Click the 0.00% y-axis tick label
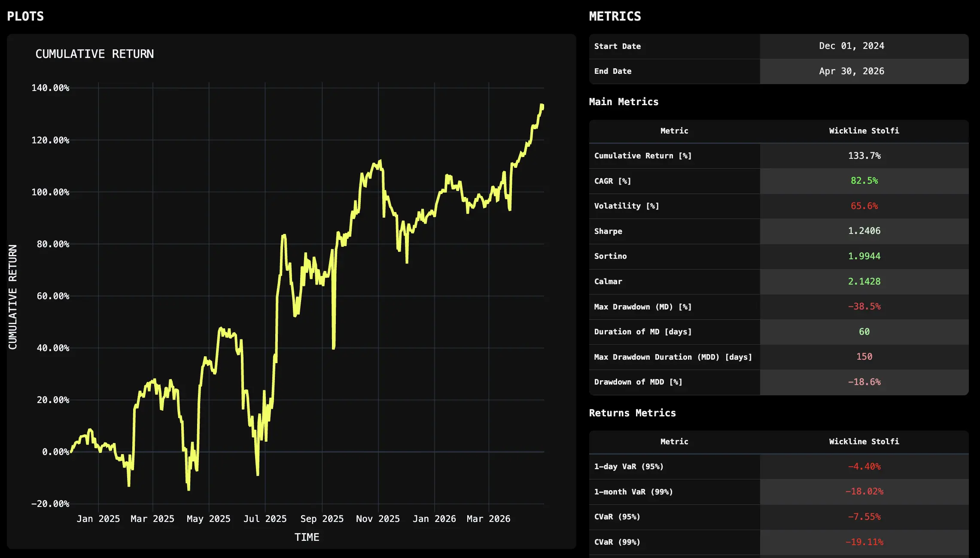The height and width of the screenshot is (558, 980). [55, 452]
